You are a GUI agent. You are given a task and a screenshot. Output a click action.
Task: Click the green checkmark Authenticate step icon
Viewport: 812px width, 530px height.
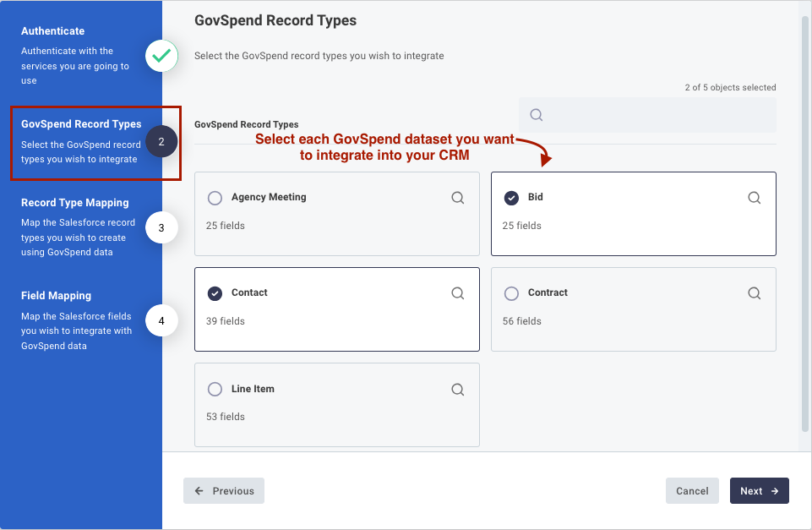pyautogui.click(x=161, y=56)
